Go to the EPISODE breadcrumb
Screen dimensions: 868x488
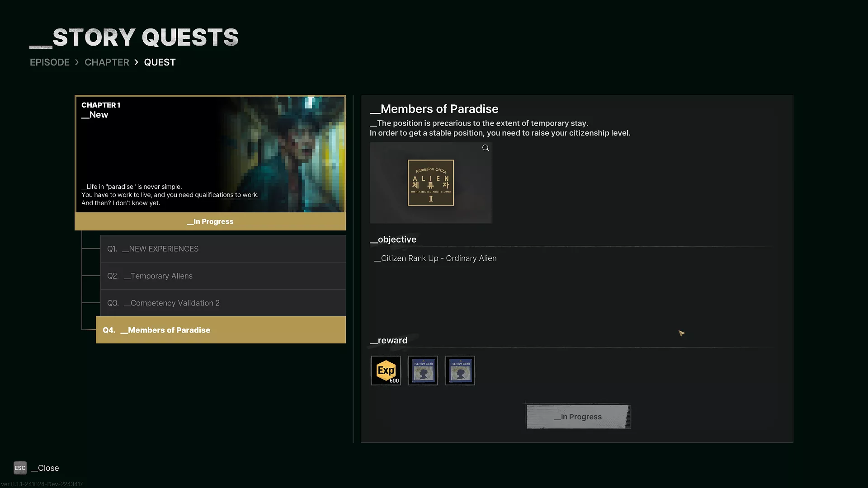pyautogui.click(x=50, y=62)
